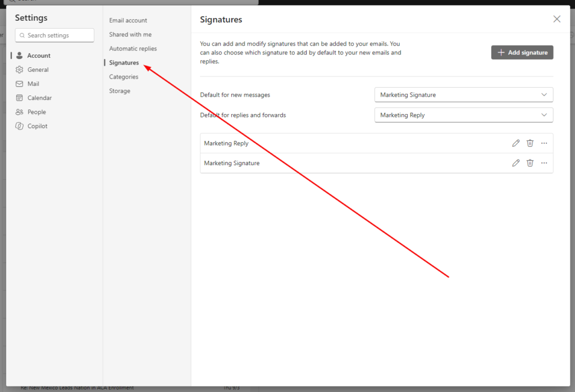
Task: Click the General gear icon
Action: pyautogui.click(x=20, y=70)
